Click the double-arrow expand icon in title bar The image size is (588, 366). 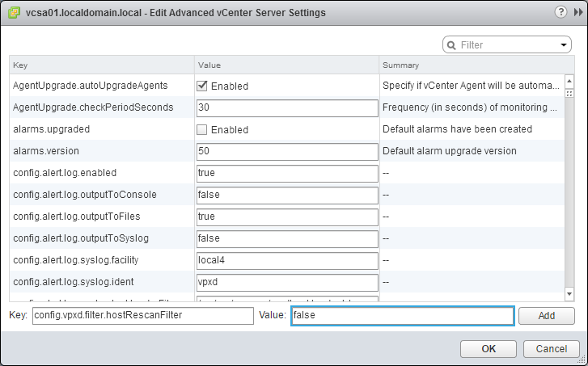pyautogui.click(x=577, y=12)
